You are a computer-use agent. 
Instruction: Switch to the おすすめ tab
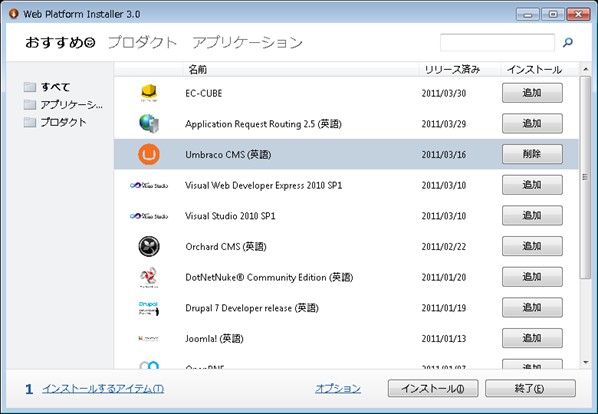tap(60, 42)
